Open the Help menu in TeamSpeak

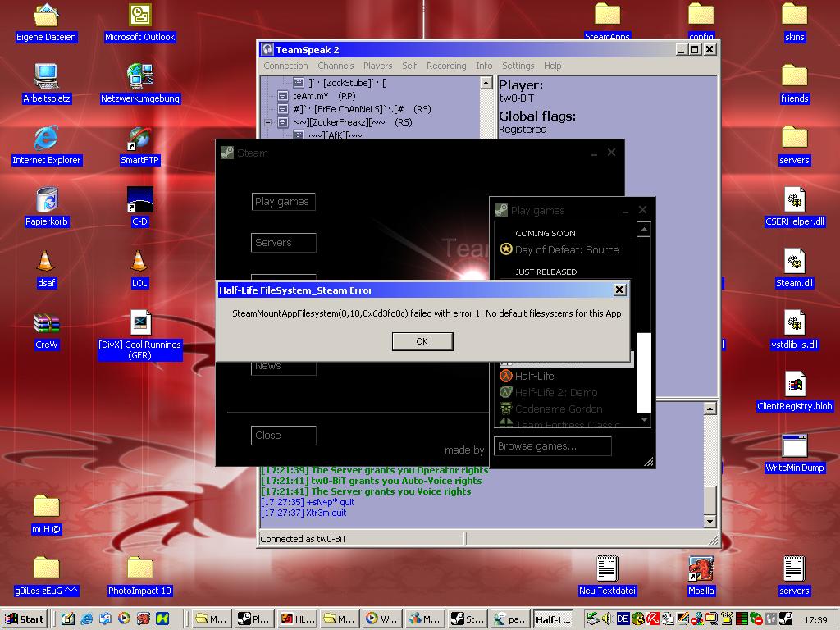point(552,66)
